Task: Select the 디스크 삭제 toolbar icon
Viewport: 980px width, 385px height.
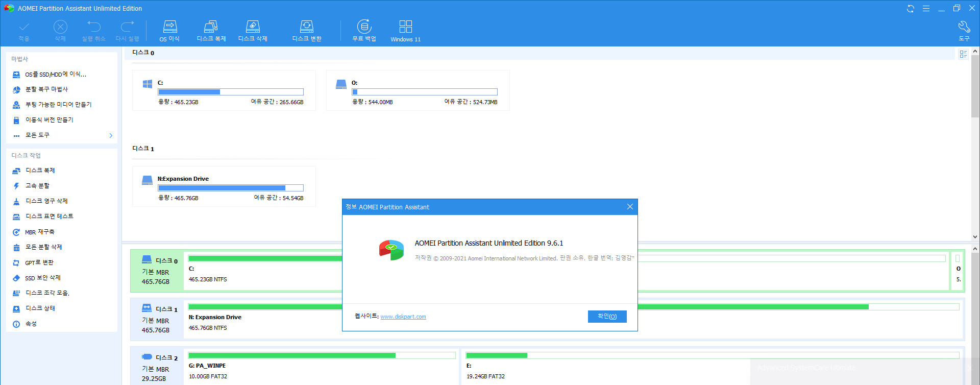Action: (x=253, y=31)
